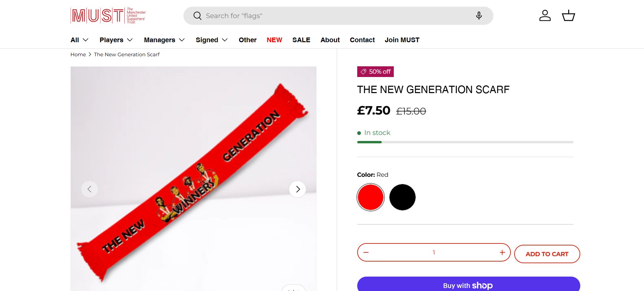Open the NEW products menu item
Viewport: 644px width, 291px height.
click(274, 40)
